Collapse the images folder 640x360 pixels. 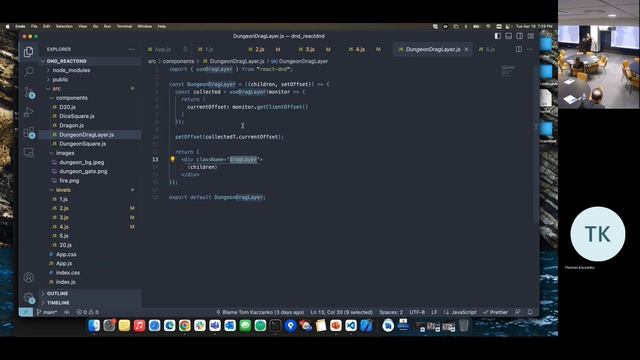tap(91, 153)
